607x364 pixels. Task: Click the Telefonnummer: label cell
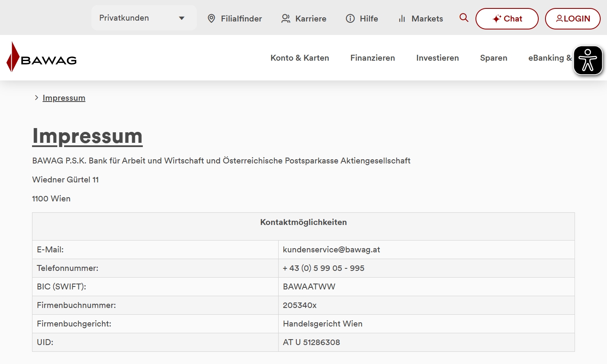(x=156, y=268)
